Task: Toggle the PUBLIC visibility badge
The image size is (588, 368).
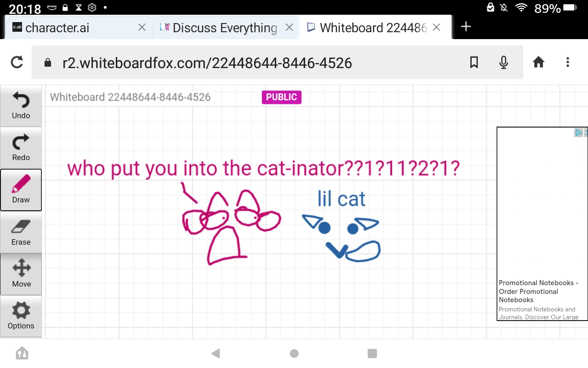Action: [x=281, y=97]
